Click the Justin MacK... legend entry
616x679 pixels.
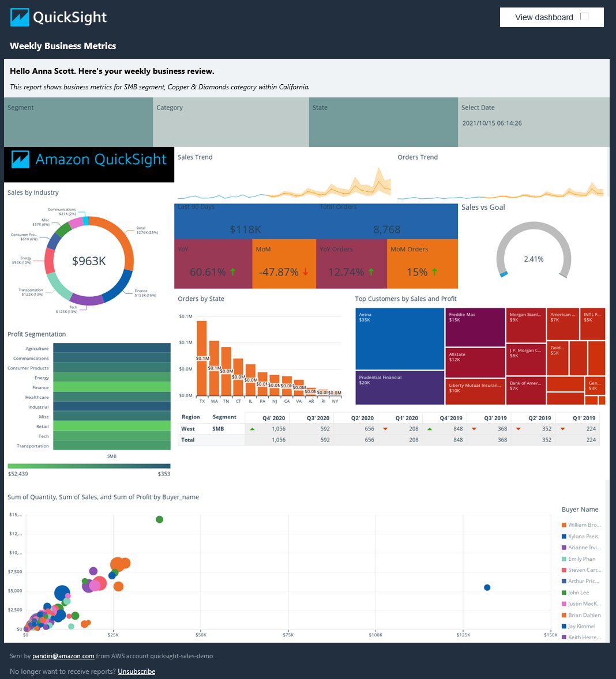tap(581, 604)
